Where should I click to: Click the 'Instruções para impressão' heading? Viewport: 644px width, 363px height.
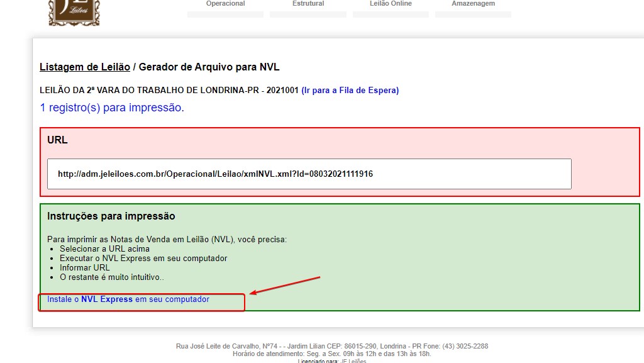[111, 216]
